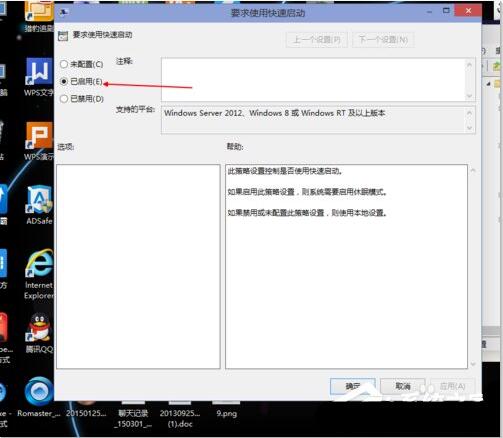The height and width of the screenshot is (438, 503).
Task: Click the supported platform scroll down arrow
Action: pyautogui.click(x=470, y=128)
